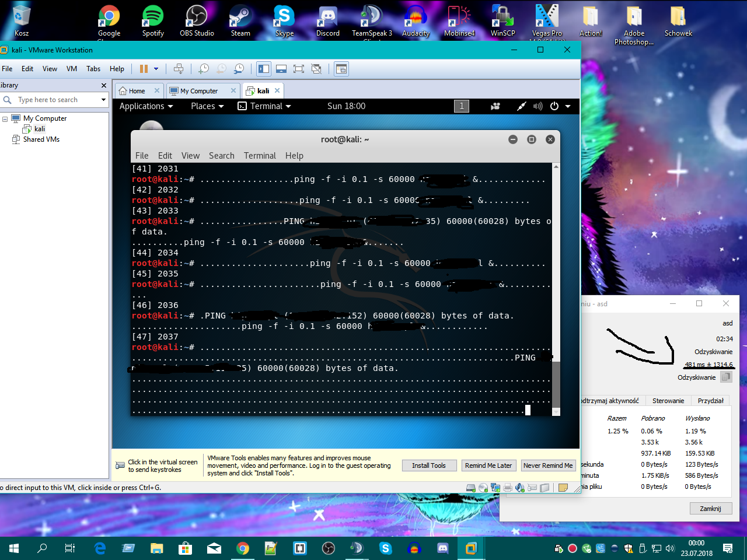
Task: Suspend the VM with the pause icon
Action: [144, 69]
